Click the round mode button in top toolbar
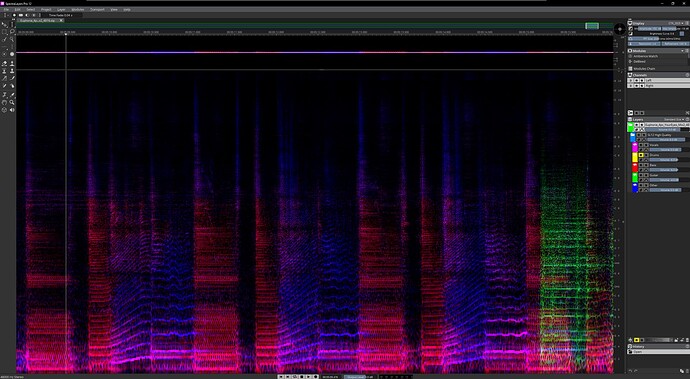This screenshot has height=379, width=690. tap(14, 15)
